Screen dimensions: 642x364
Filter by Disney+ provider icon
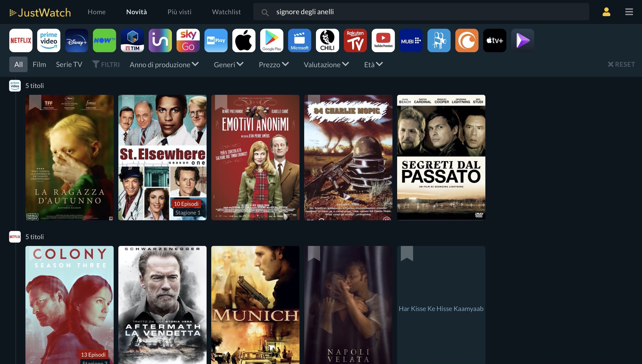pos(77,40)
